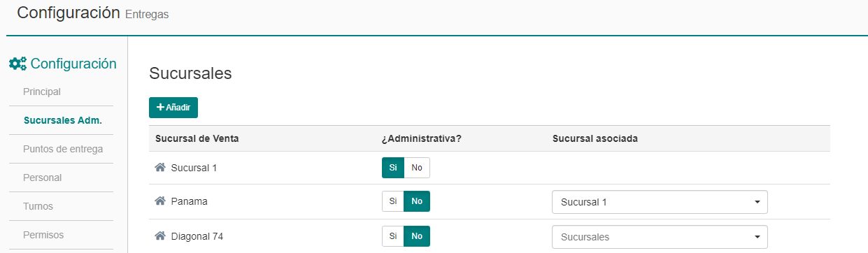868x253 pixels.
Task: Click the Sucursal de Venta column header
Action: point(197,138)
